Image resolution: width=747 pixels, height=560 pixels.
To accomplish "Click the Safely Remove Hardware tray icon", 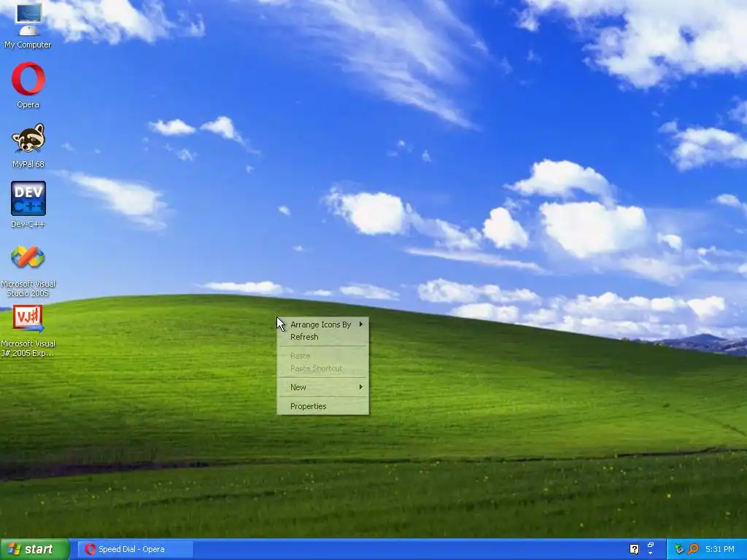I will point(679,549).
